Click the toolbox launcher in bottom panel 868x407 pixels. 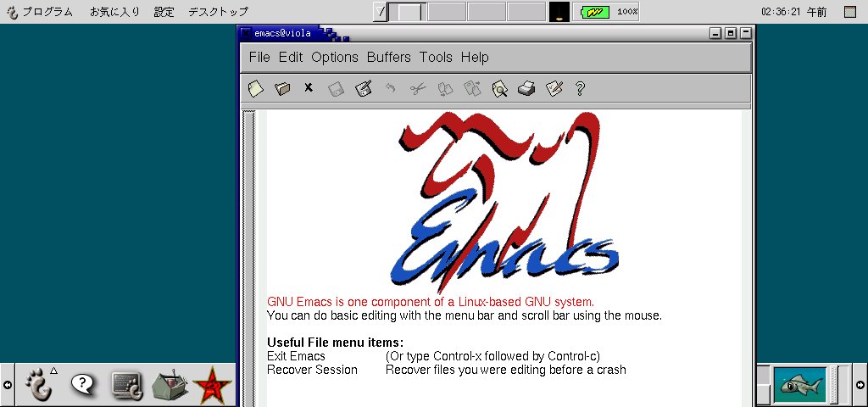click(170, 385)
